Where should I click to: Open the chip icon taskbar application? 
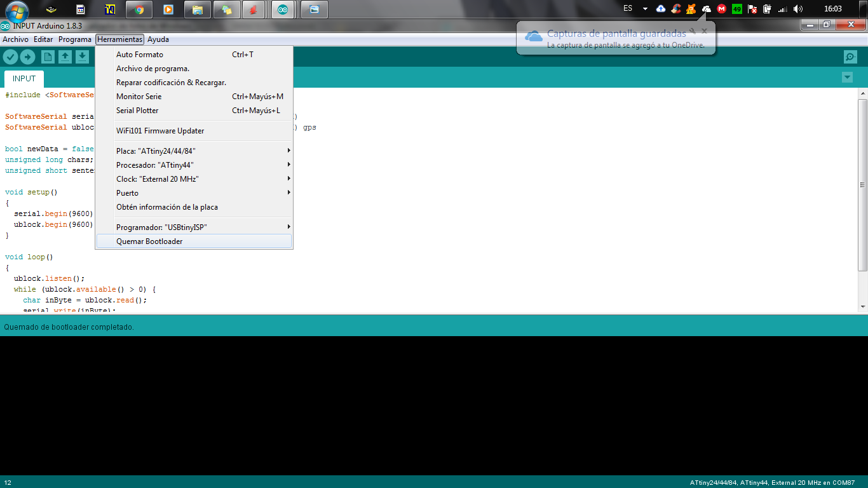(x=52, y=10)
